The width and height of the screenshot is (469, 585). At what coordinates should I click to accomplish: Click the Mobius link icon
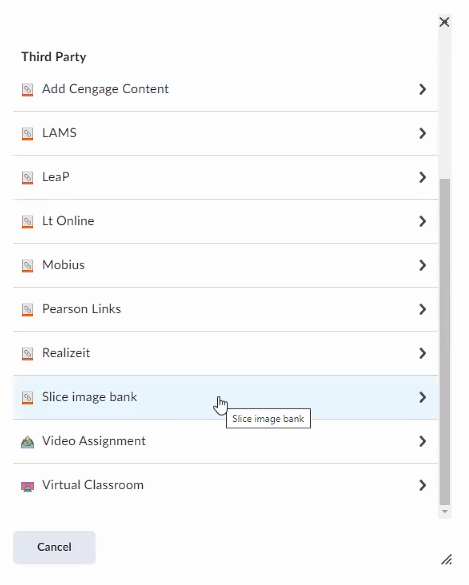coord(27,266)
